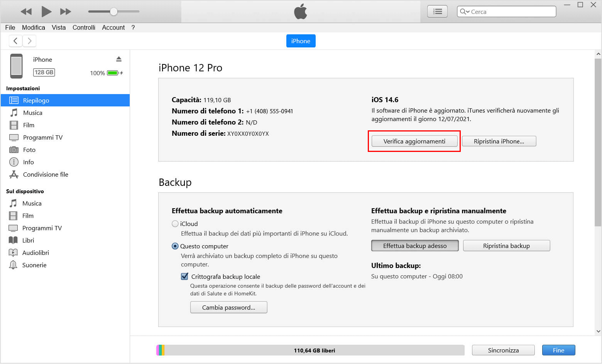The height and width of the screenshot is (364, 602).
Task: Open the Account menu
Action: pos(113,27)
